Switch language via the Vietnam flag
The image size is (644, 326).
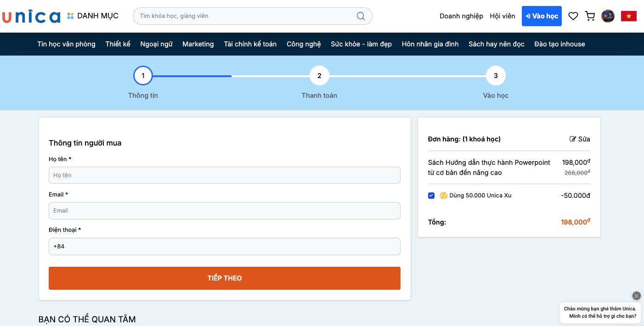(x=628, y=16)
